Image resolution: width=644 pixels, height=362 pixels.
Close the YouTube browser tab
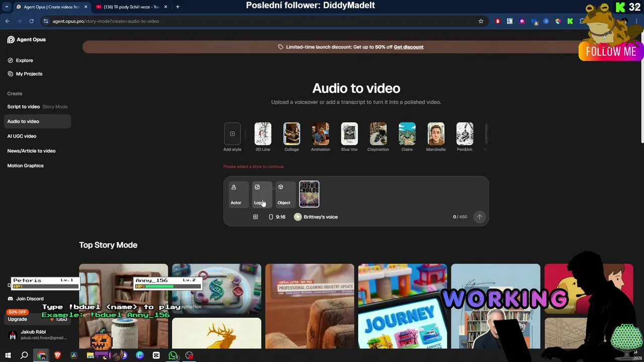(166, 7)
